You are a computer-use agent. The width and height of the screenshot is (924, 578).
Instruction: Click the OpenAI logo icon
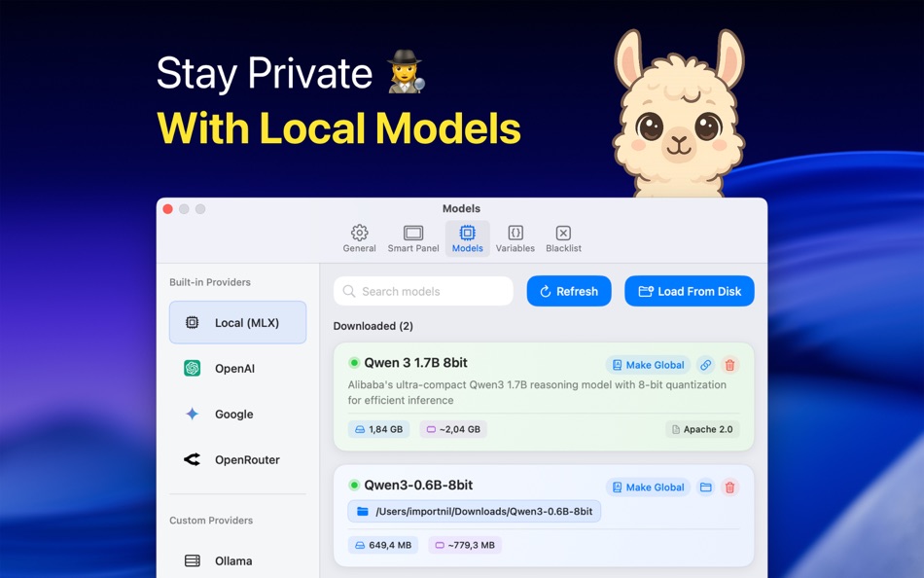[193, 368]
